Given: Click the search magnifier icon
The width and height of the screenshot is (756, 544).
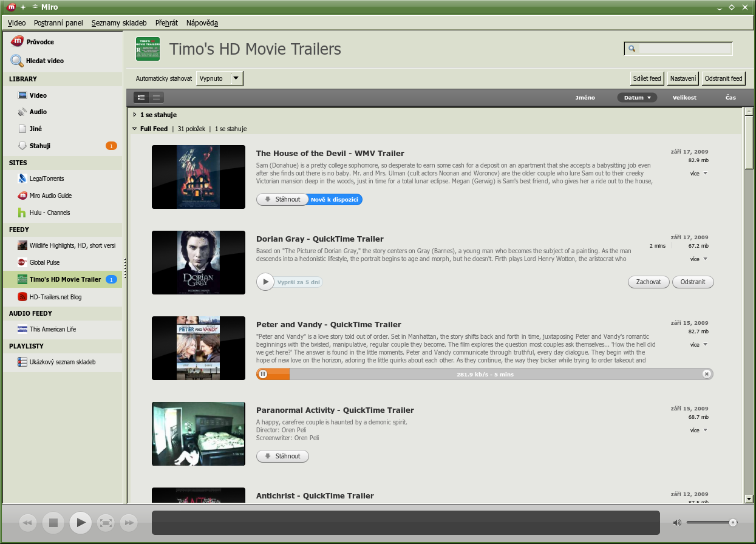Looking at the screenshot, I should tap(632, 49).
